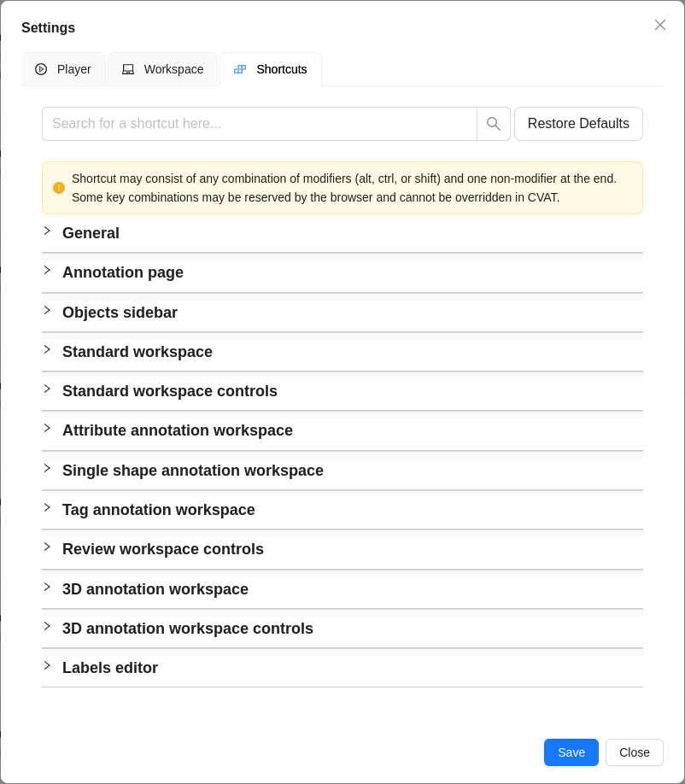Click the Save button
The height and width of the screenshot is (784, 685).
pos(571,752)
